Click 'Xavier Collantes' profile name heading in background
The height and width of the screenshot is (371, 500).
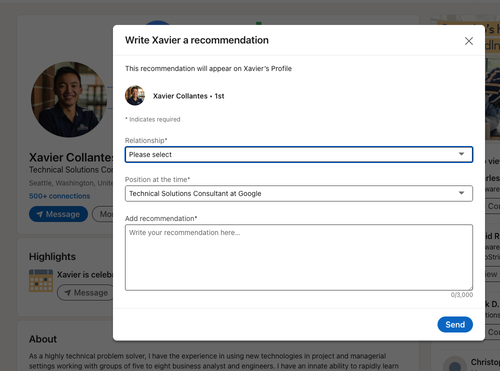point(71,157)
